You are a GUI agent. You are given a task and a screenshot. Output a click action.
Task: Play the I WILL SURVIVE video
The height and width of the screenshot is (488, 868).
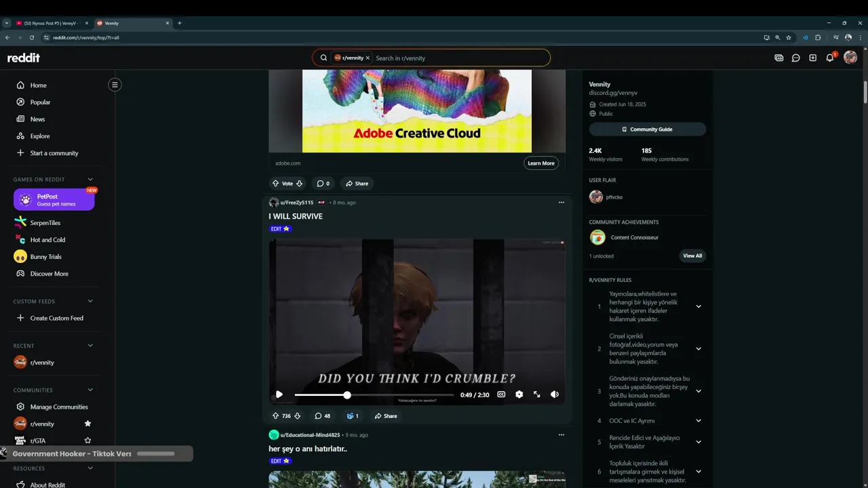(x=279, y=394)
